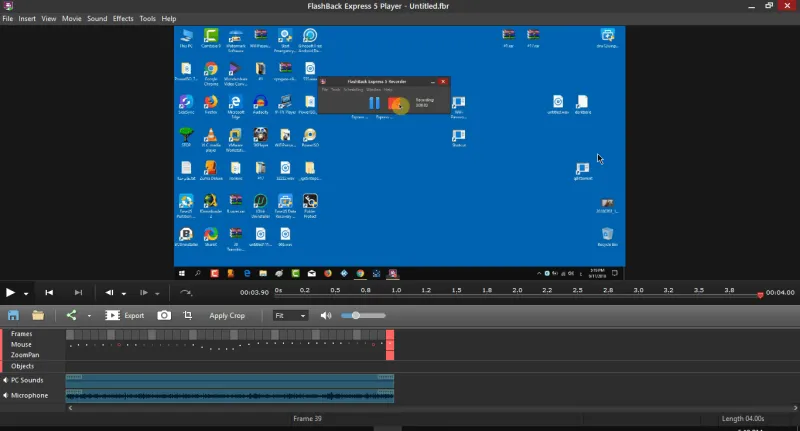Mute the PC Sounds track

point(5,380)
